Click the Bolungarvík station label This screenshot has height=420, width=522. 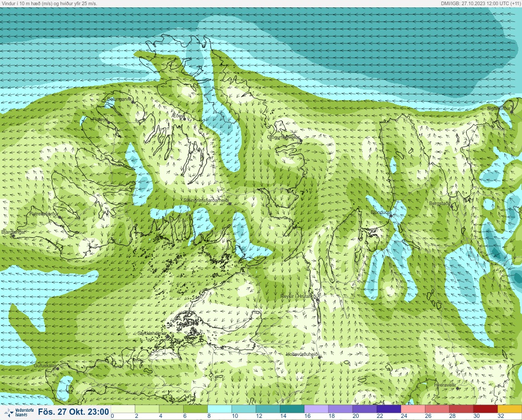pos(120,99)
